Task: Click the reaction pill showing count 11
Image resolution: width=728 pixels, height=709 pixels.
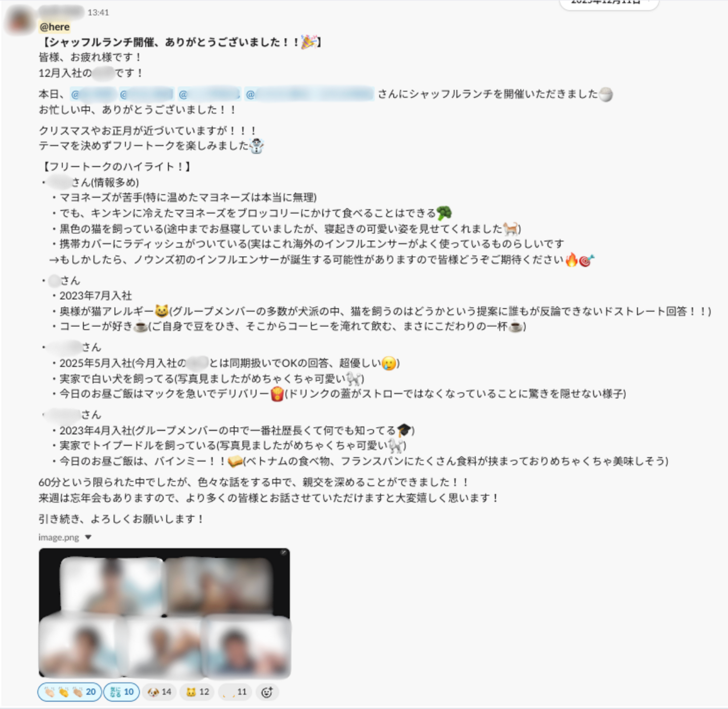Action: pos(235,692)
